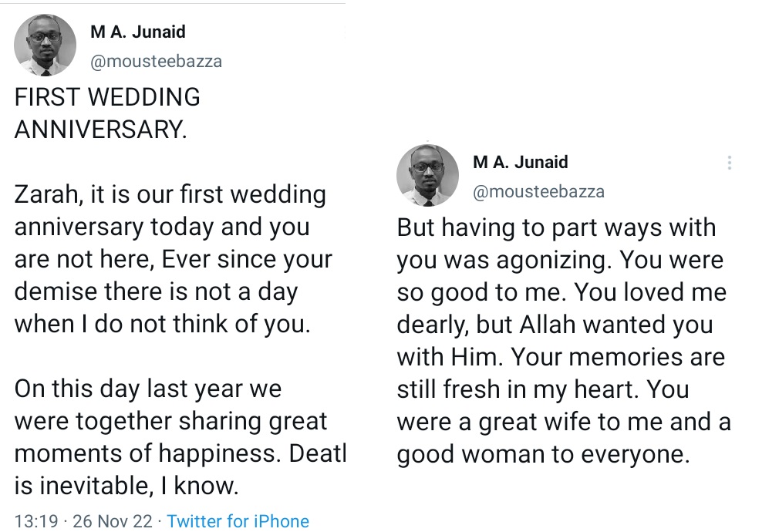The image size is (779, 532).
Task: Click the line "demise there is not a day"
Action: [x=156, y=291]
